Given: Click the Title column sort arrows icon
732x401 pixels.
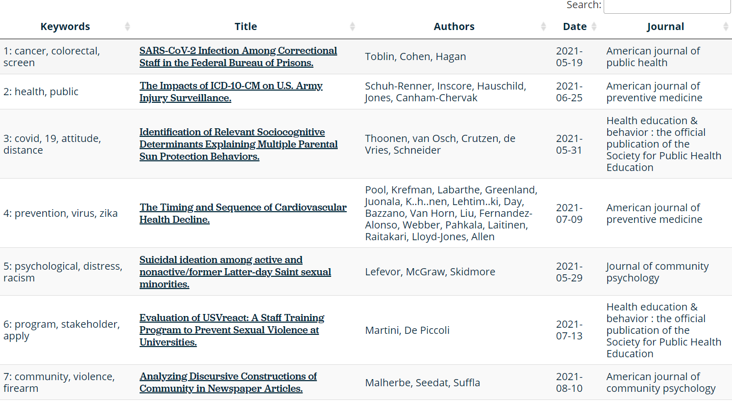Looking at the screenshot, I should pos(353,27).
